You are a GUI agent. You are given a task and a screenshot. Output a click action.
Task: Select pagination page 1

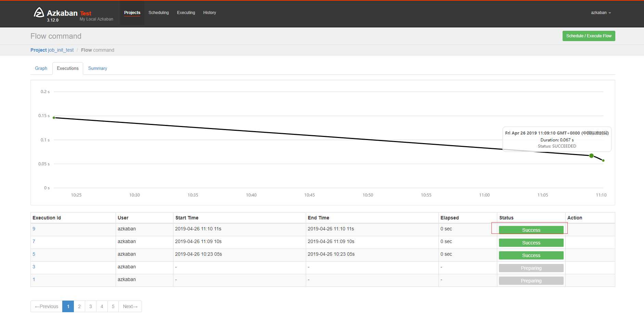point(68,306)
